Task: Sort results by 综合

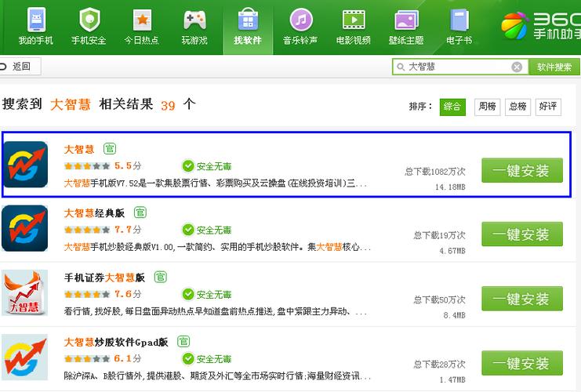Action: [452, 107]
